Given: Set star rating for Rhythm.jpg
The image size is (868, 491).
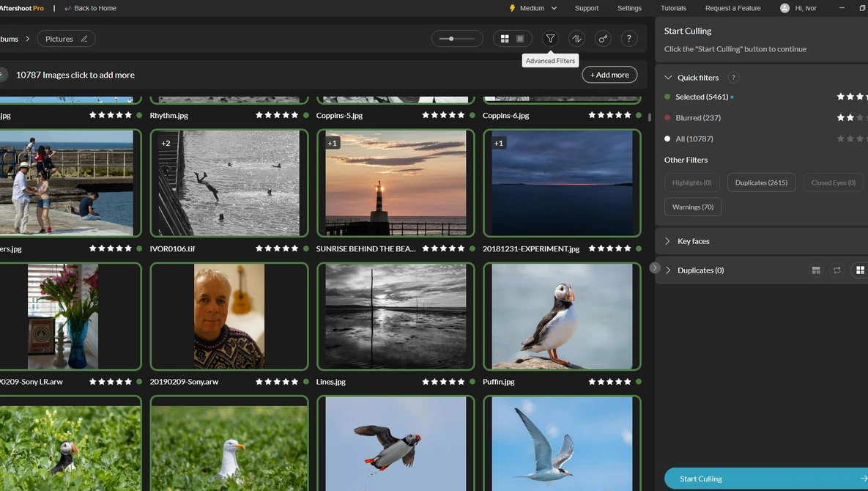Looking at the screenshot, I should pyautogui.click(x=277, y=115).
